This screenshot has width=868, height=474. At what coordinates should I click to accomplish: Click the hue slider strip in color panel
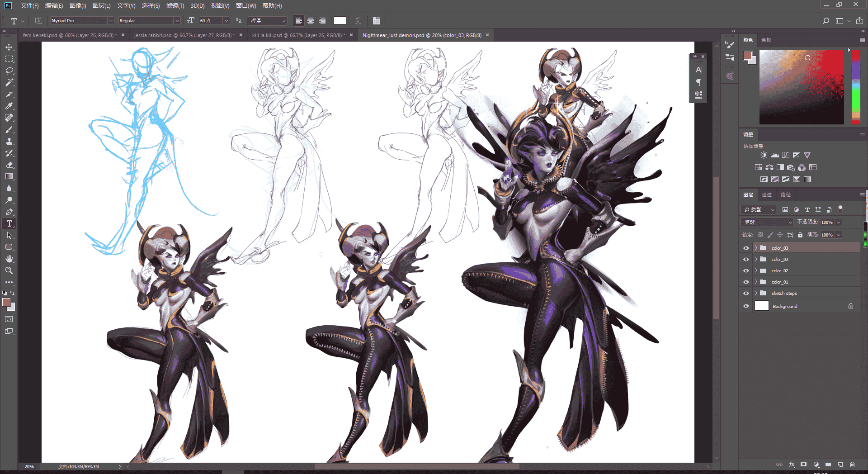(x=856, y=86)
